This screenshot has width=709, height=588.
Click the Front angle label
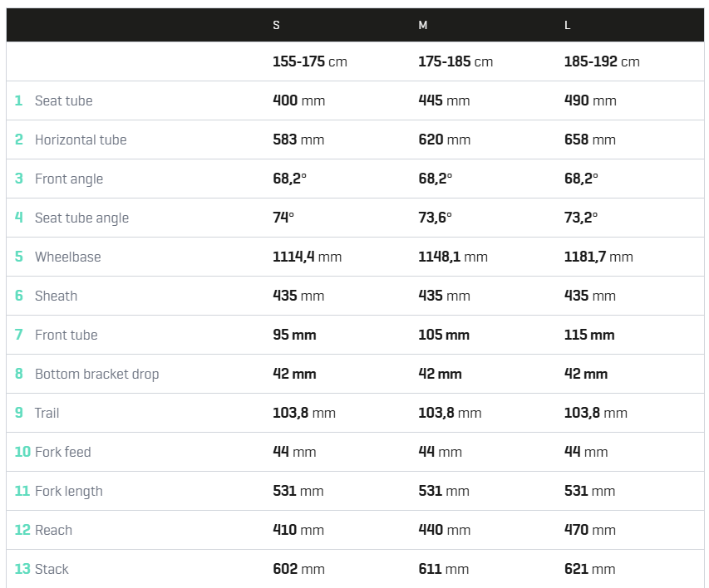point(69,179)
